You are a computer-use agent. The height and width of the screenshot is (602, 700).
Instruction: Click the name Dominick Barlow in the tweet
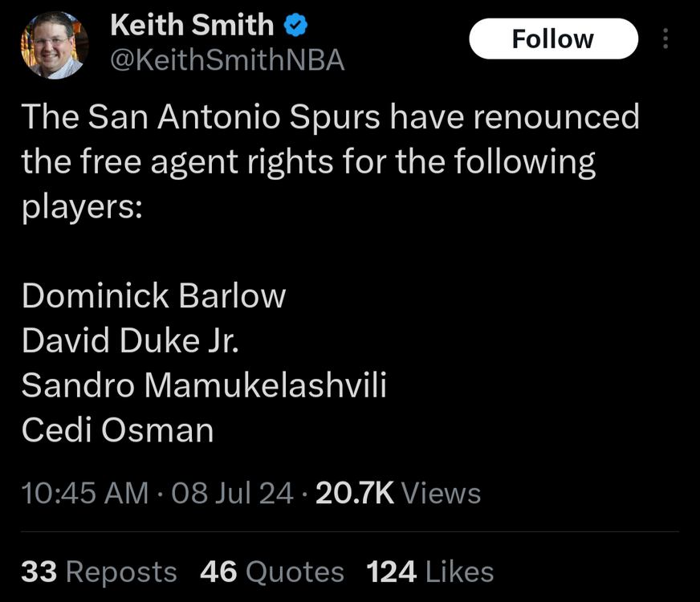click(x=153, y=296)
